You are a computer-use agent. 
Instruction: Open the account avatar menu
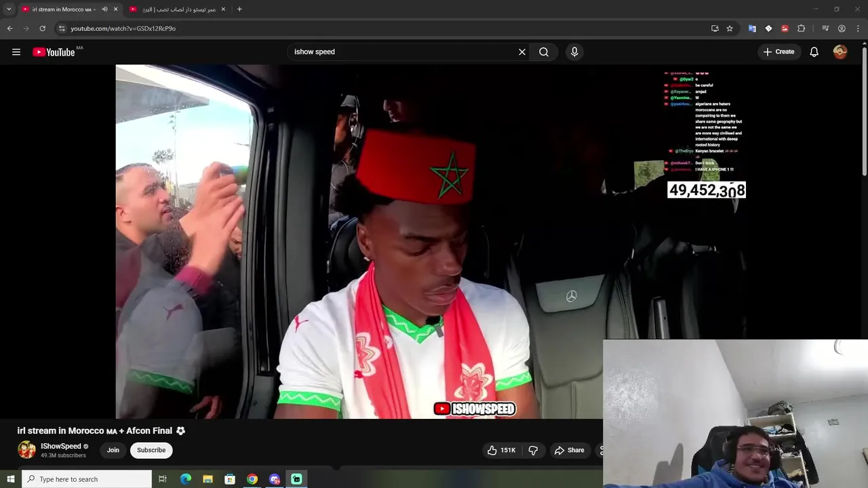(x=840, y=52)
